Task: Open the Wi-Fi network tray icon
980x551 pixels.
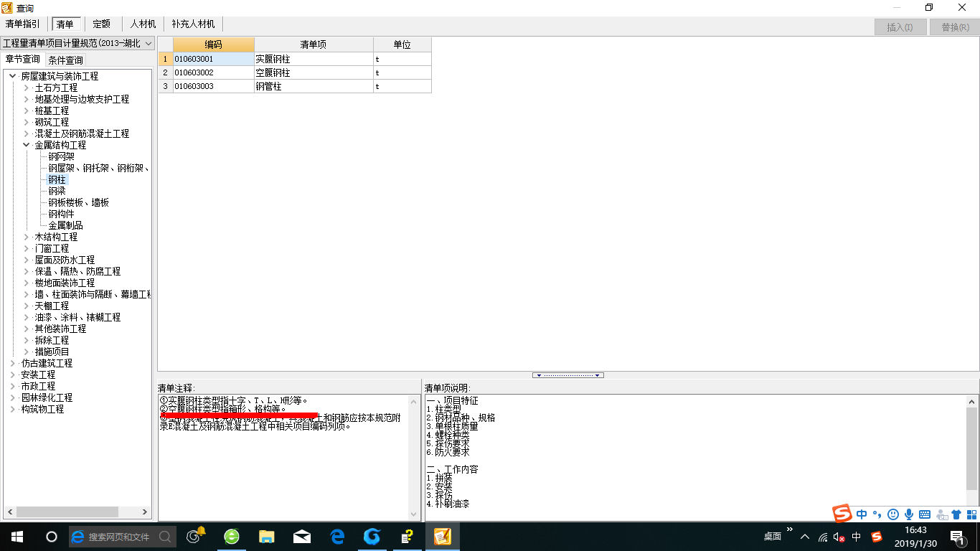Action: [x=823, y=537]
